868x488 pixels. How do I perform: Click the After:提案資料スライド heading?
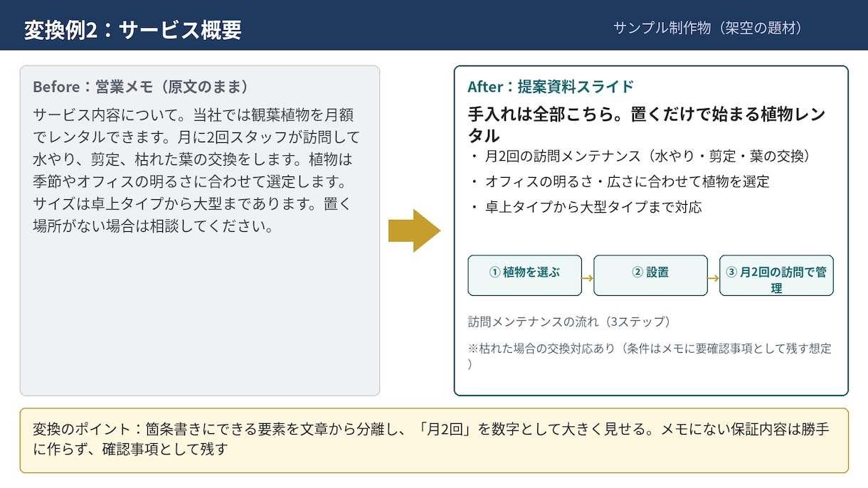551,87
